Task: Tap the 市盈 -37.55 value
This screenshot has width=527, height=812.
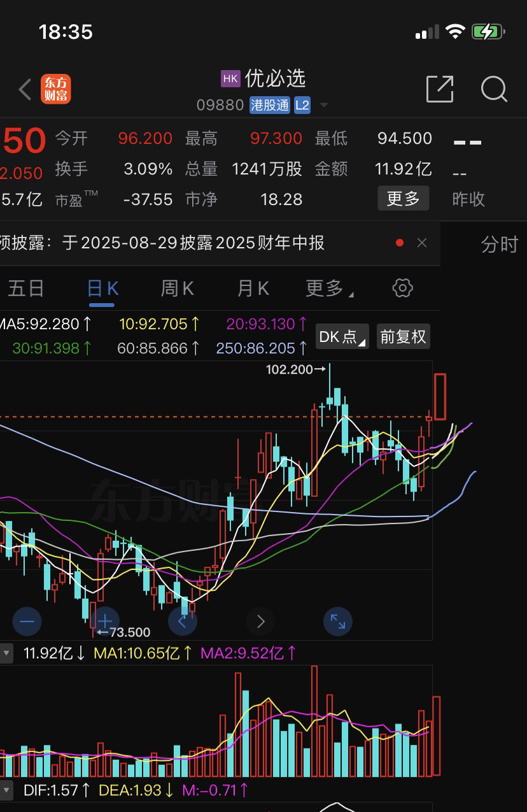Action: coord(148,199)
